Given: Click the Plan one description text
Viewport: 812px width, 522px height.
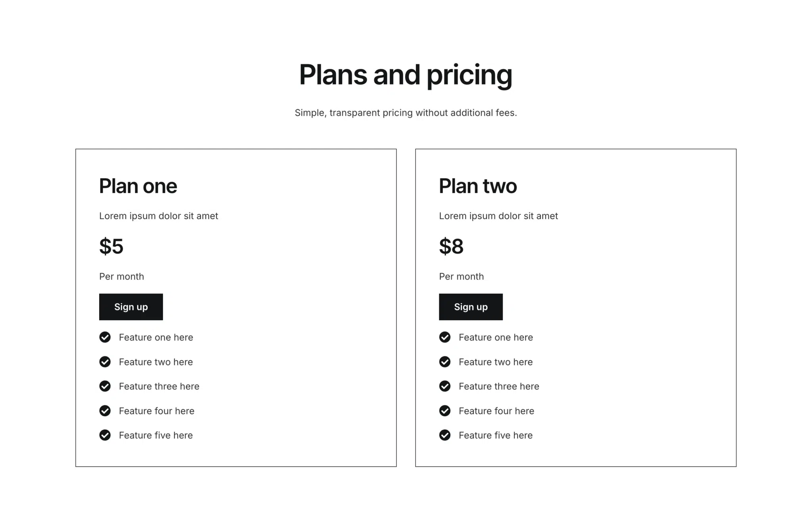Looking at the screenshot, I should [x=158, y=216].
